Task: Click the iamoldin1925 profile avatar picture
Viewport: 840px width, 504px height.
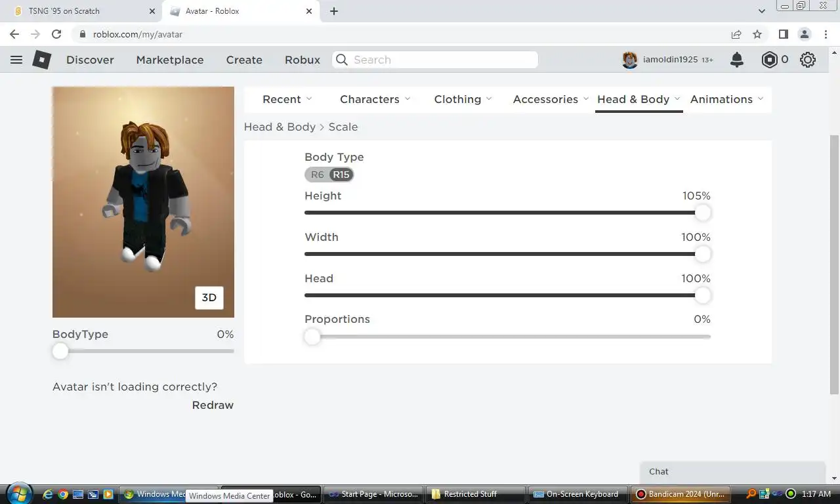Action: 630,60
